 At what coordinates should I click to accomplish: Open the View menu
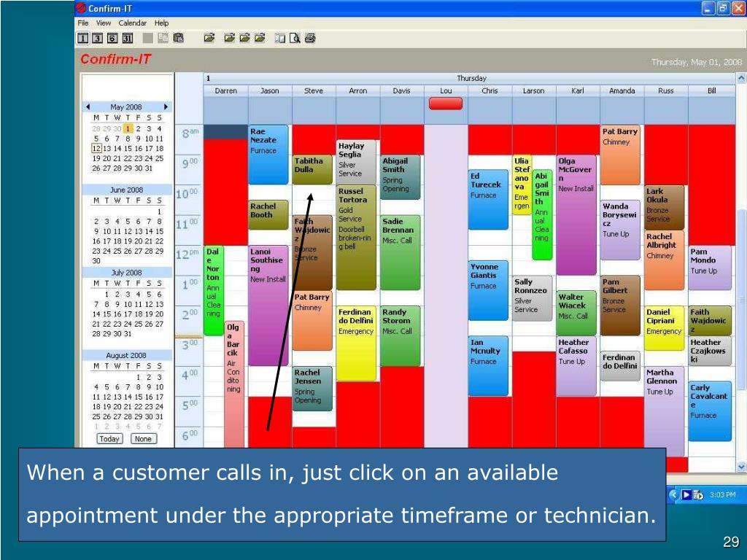[104, 23]
